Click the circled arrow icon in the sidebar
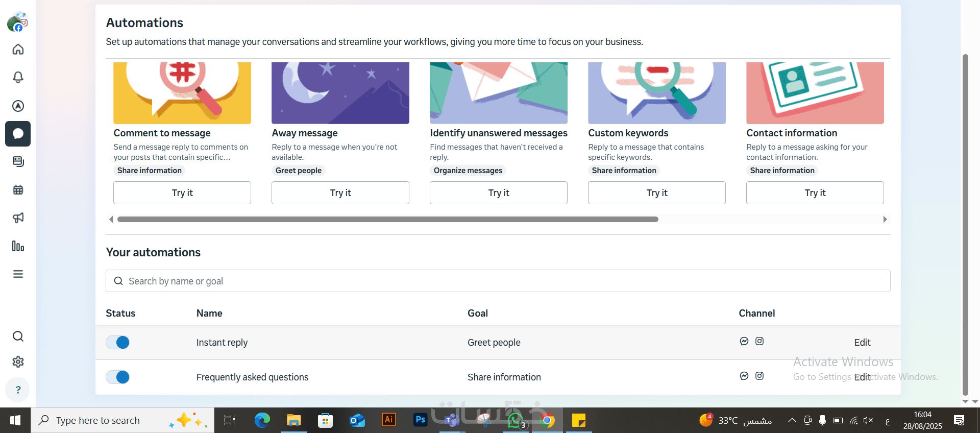 pyautogui.click(x=18, y=106)
